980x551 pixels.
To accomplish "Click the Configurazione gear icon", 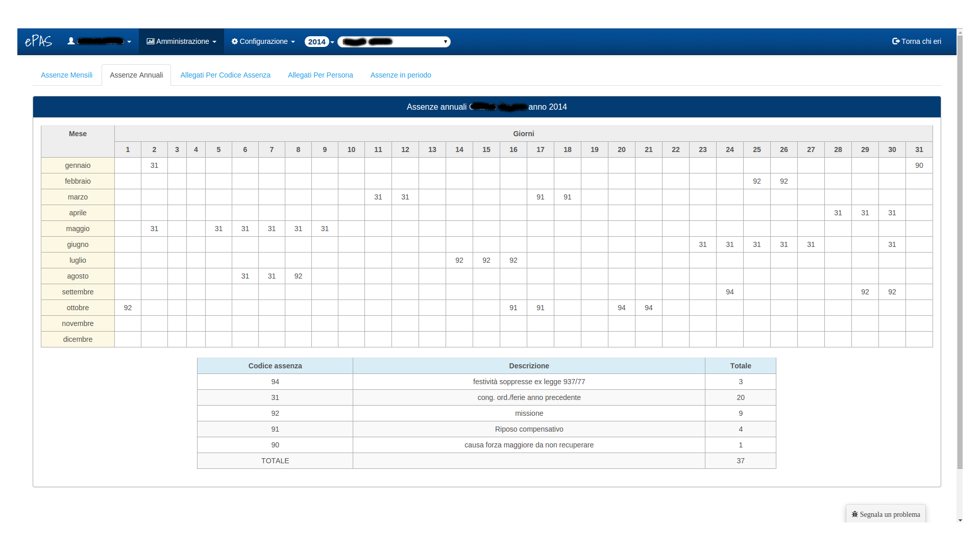I will point(234,41).
